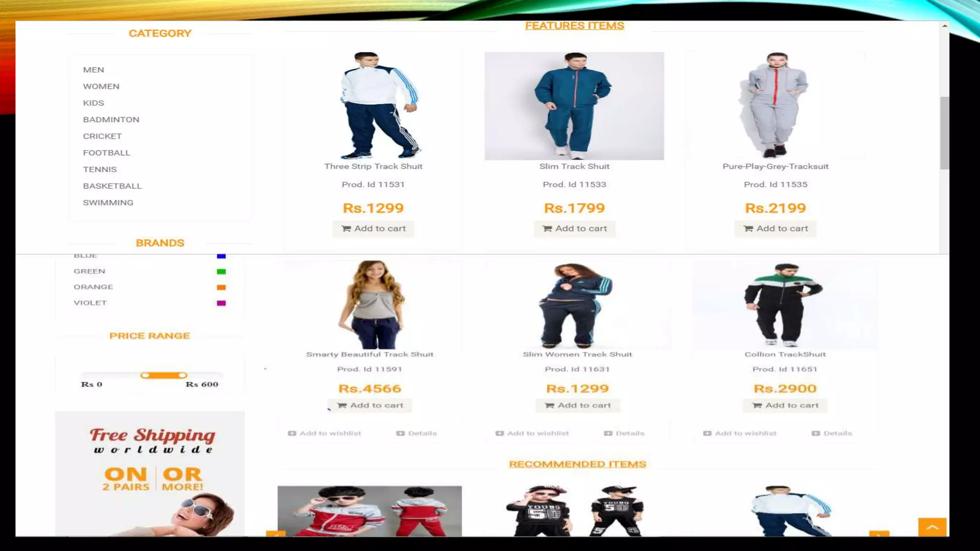Viewport: 980px width, 551px height.
Task: Add Slim Track Shuit to cart
Action: (574, 229)
